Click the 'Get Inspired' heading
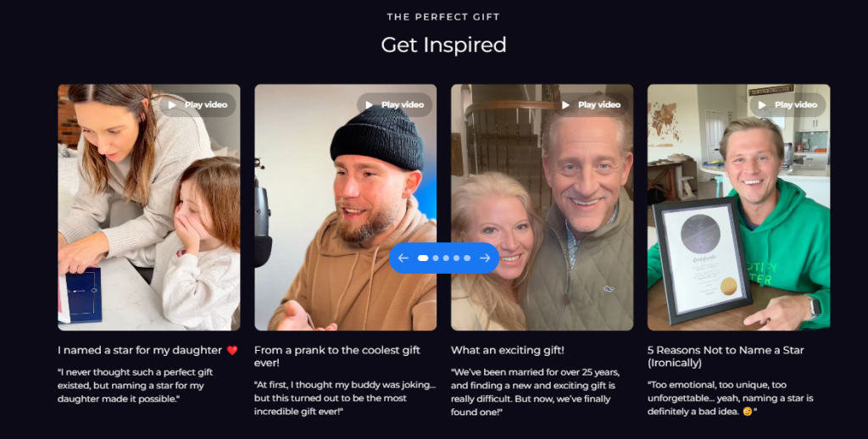868x439 pixels. pos(443,45)
